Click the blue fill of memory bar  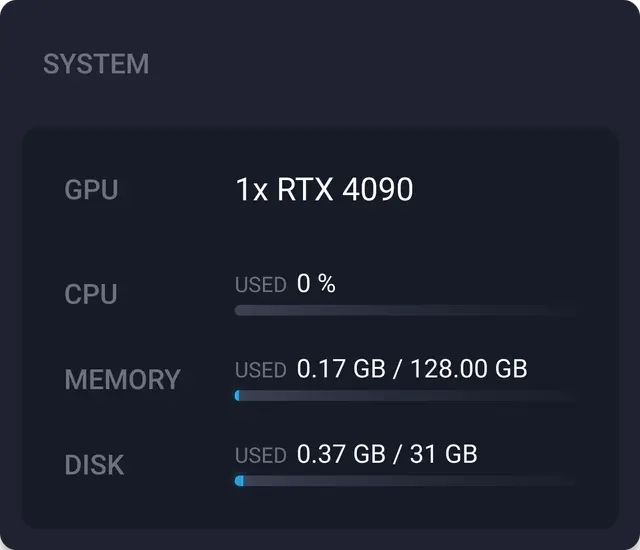point(237,396)
